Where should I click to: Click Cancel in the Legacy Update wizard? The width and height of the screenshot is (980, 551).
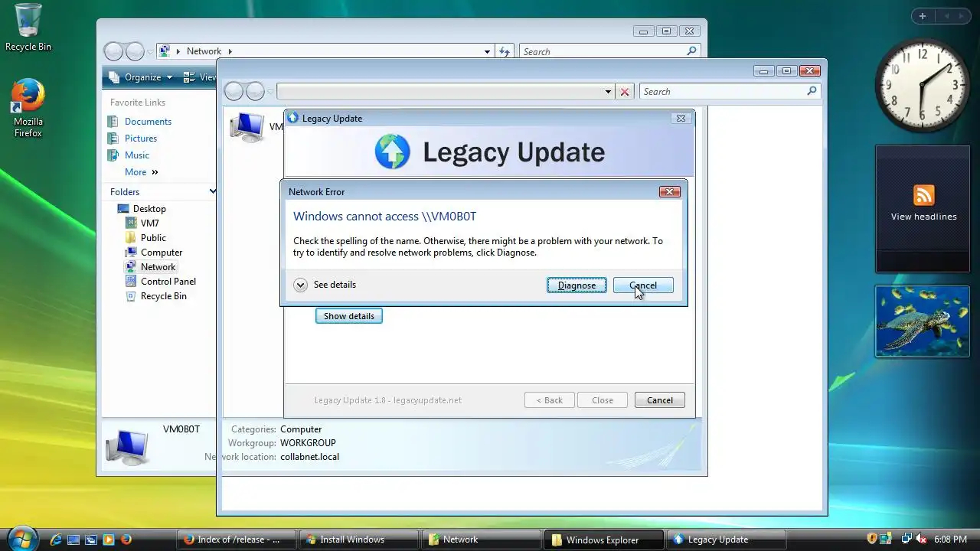[x=659, y=400]
